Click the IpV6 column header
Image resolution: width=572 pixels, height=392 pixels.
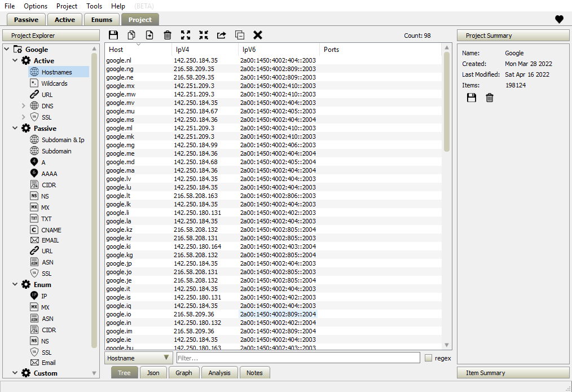click(x=279, y=50)
